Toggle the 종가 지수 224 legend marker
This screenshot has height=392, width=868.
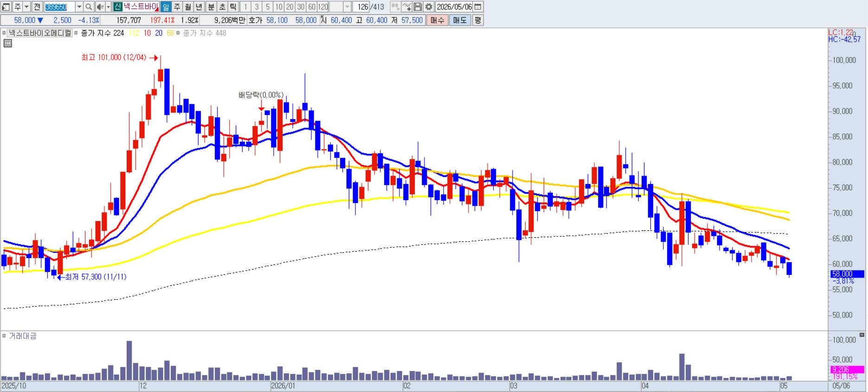[76, 33]
